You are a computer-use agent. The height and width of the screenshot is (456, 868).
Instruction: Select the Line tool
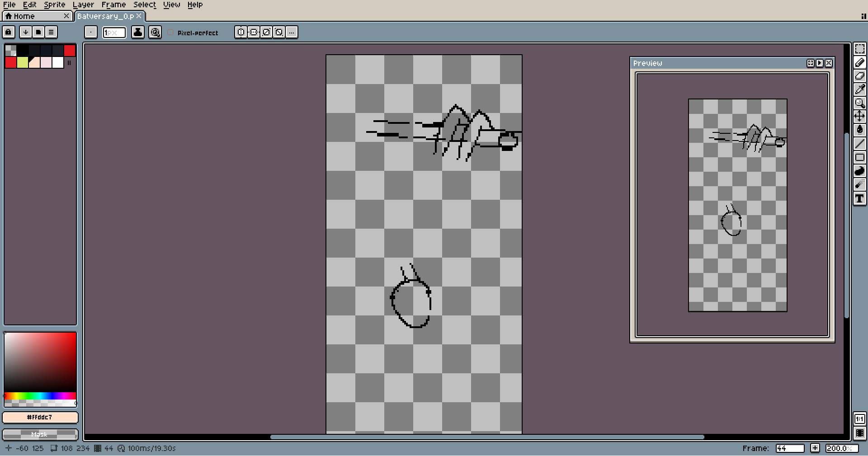(x=859, y=144)
